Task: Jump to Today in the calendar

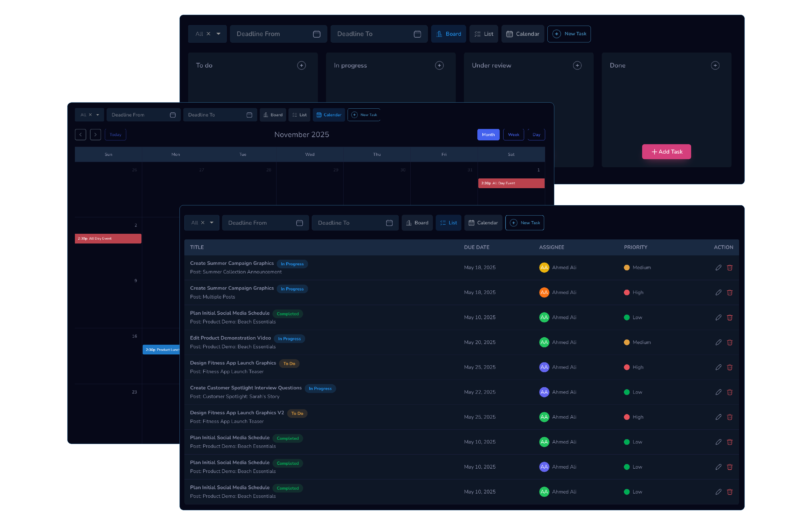Action: 115,134
